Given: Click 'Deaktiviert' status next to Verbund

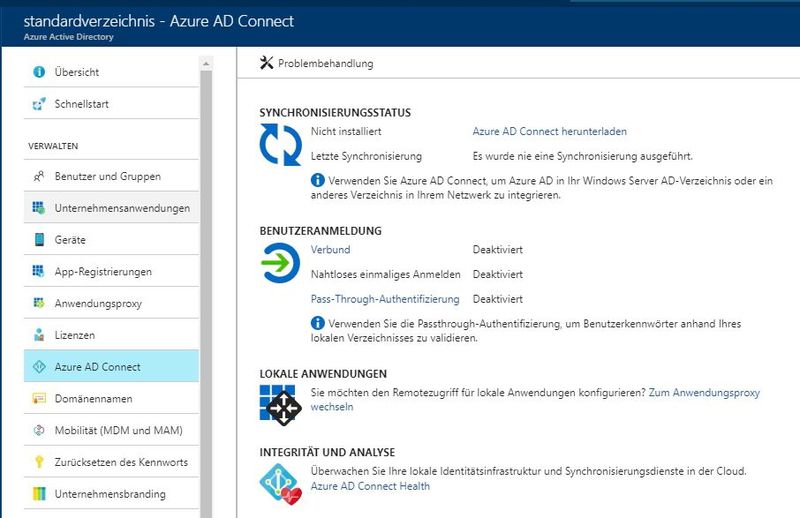Looking at the screenshot, I should 497,250.
